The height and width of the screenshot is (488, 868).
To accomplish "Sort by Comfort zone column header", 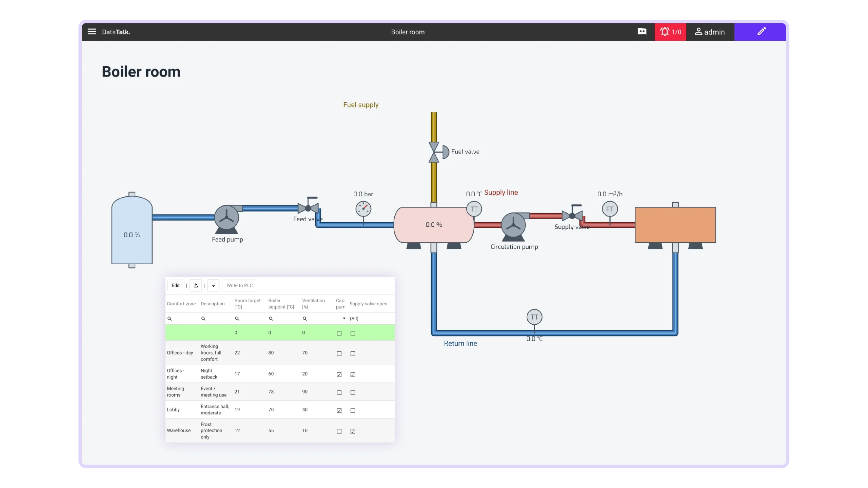I will [x=181, y=304].
